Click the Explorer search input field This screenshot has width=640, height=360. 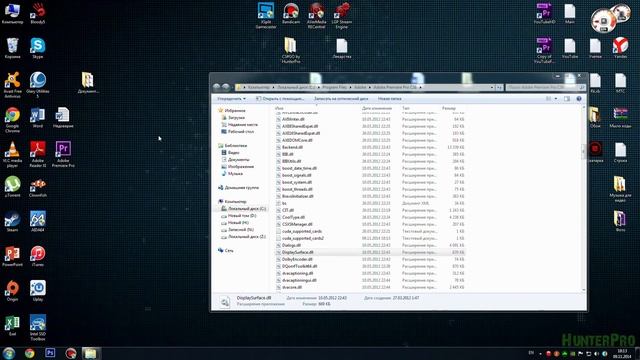tap(545, 87)
